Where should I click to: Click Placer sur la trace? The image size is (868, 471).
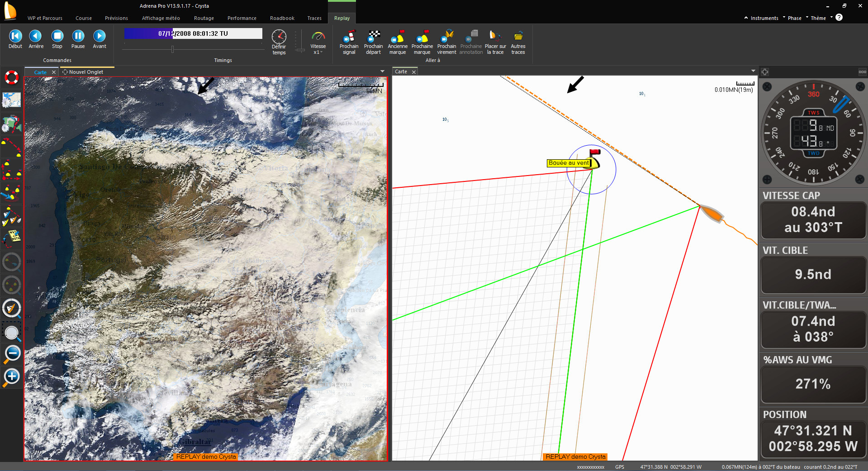pos(495,42)
